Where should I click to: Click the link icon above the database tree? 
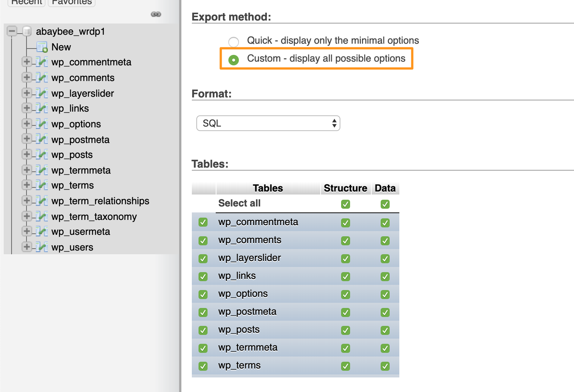(156, 14)
